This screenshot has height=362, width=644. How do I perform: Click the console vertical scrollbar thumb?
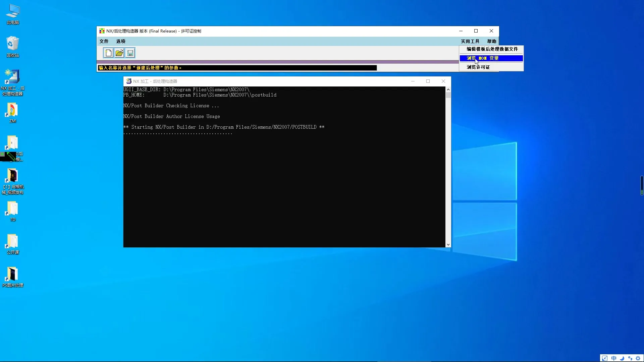tap(448, 95)
